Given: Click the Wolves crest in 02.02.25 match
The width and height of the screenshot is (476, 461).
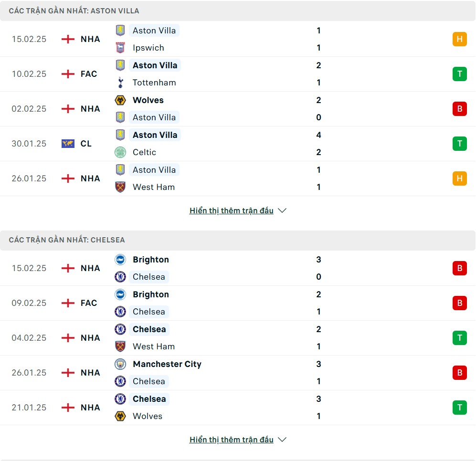Looking at the screenshot, I should tap(120, 100).
